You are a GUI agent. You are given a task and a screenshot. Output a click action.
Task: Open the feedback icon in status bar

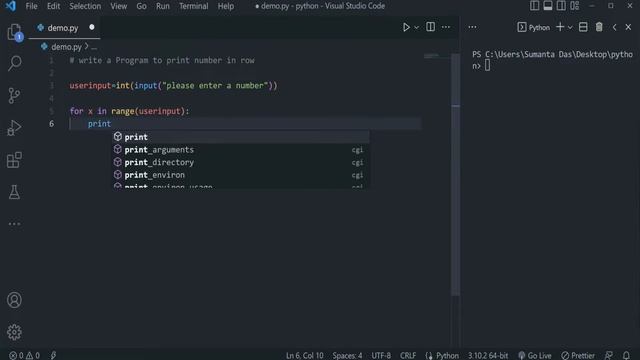pos(609,356)
